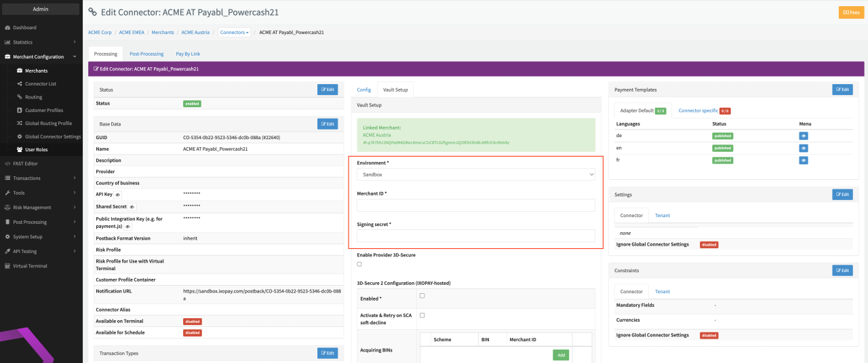The height and width of the screenshot is (363, 868).
Task: Open the Connectors breadcrumb dropdown
Action: [235, 33]
